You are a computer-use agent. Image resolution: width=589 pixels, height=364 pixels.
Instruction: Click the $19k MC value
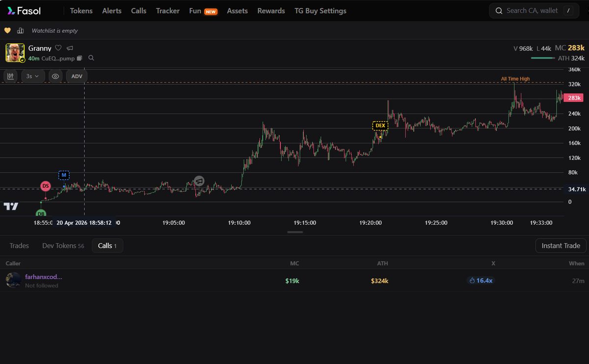[x=292, y=281]
